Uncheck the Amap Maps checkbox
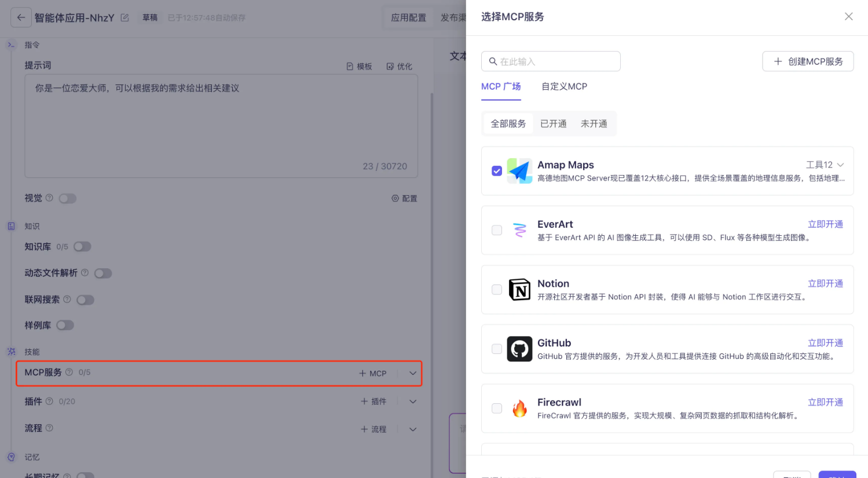Screen dimensions: 868x478 (x=497, y=171)
